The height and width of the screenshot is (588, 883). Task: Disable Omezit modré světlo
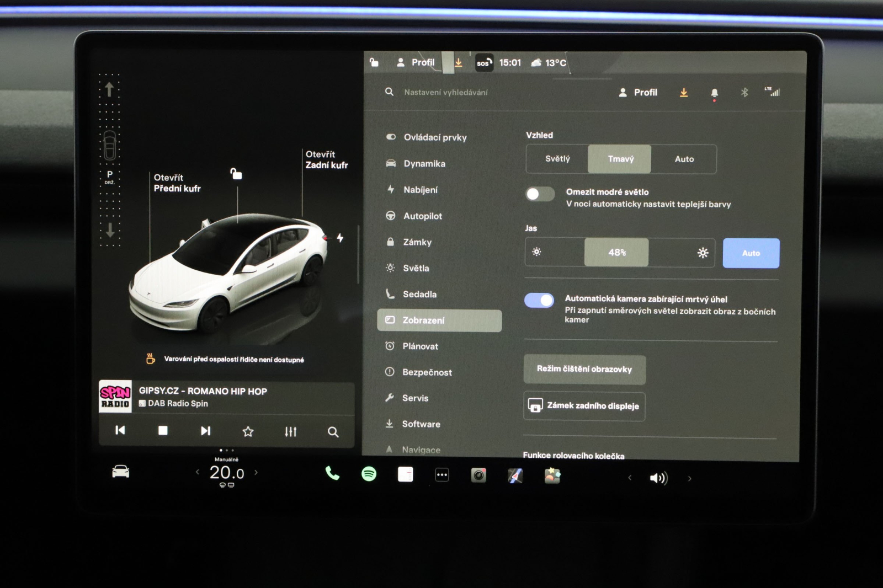pyautogui.click(x=539, y=194)
